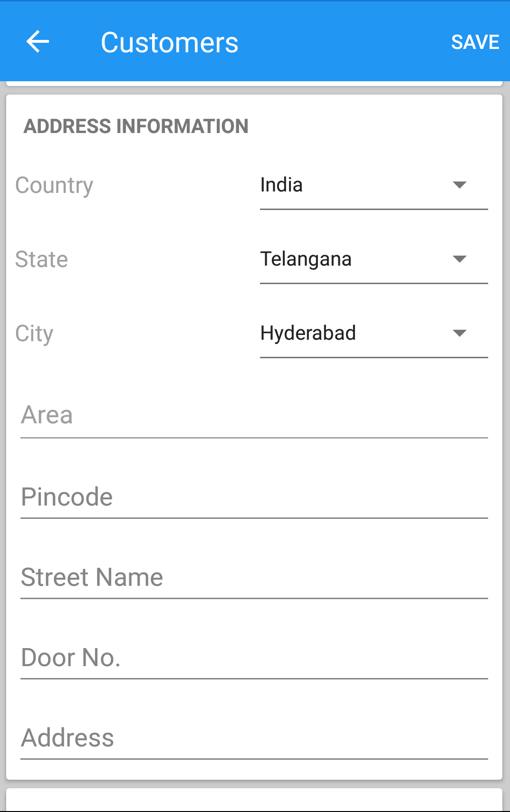Select the Pincode text field

[x=254, y=497]
